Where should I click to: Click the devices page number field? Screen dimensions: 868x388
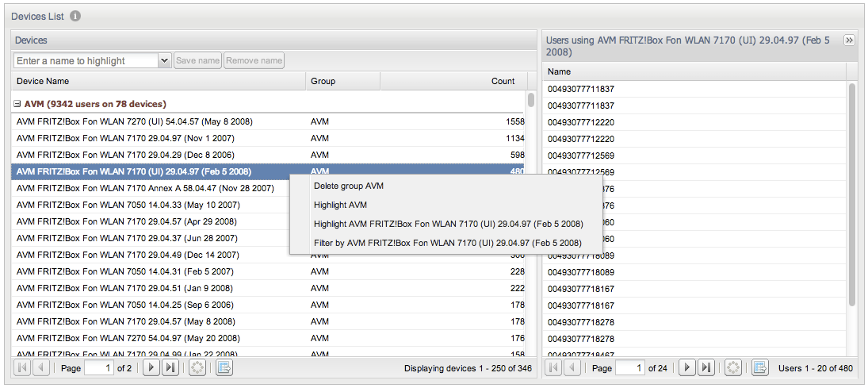[98, 368]
